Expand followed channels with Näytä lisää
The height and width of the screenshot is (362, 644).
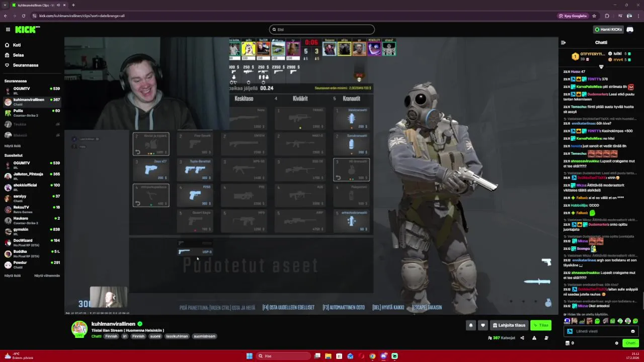13,146
